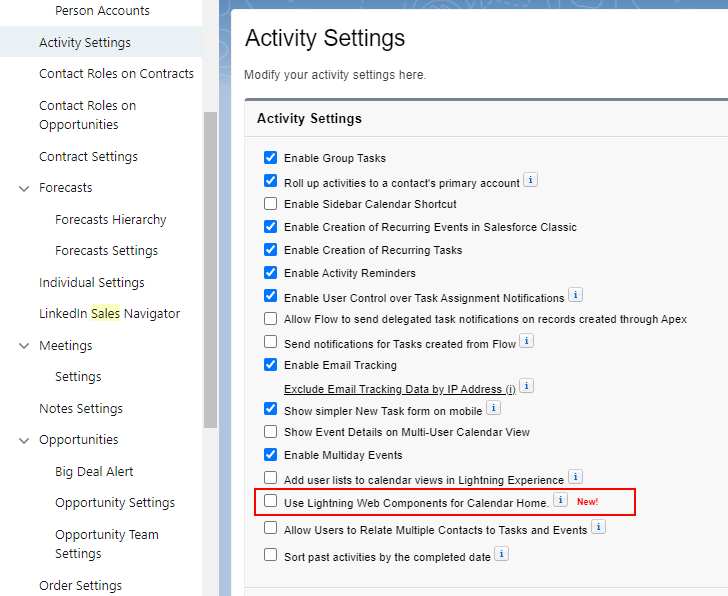The image size is (728, 596).
Task: Check Send notifications for Tasks created from Flow
Action: [x=270, y=342]
